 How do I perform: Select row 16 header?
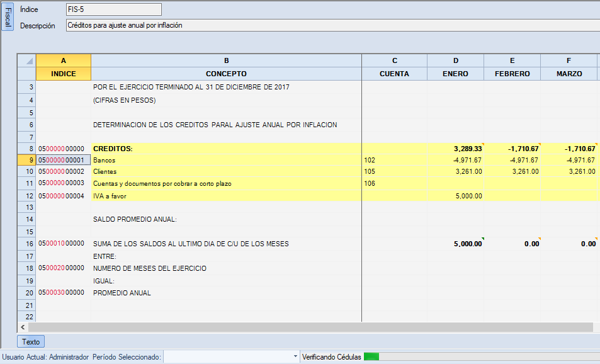click(26, 244)
